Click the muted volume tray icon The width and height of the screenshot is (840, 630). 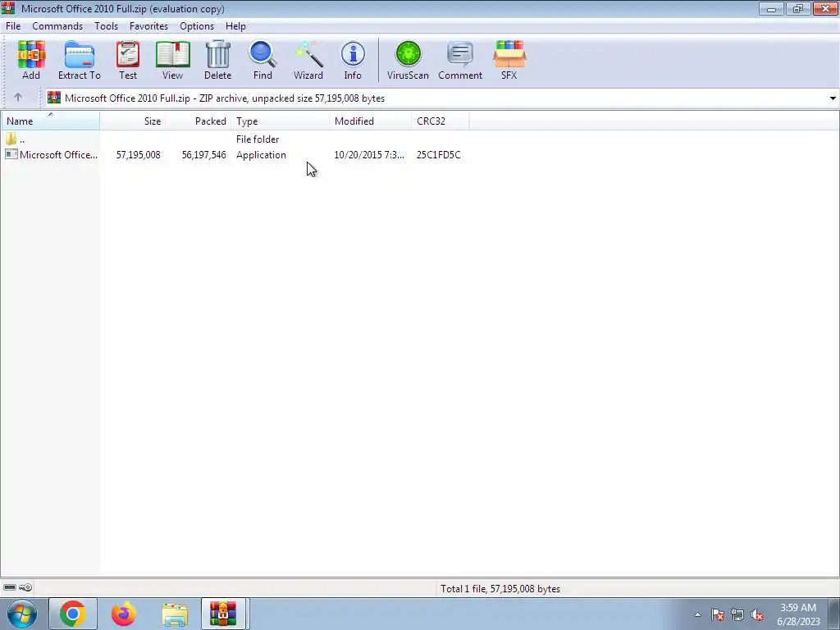[x=757, y=615]
